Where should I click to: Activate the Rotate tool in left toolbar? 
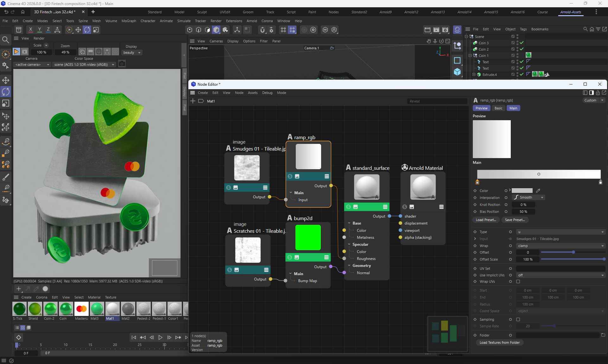click(6, 92)
